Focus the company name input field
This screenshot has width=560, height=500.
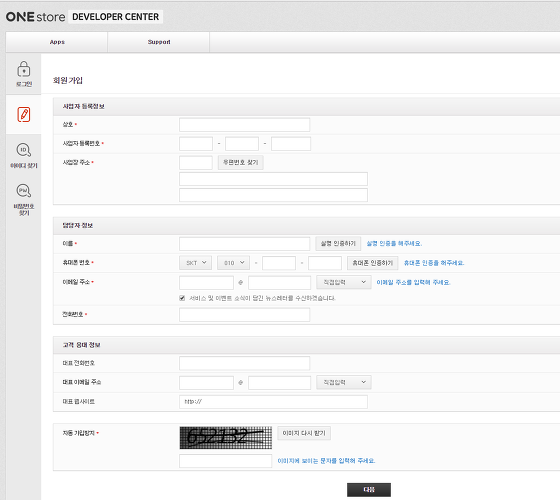tap(245, 125)
